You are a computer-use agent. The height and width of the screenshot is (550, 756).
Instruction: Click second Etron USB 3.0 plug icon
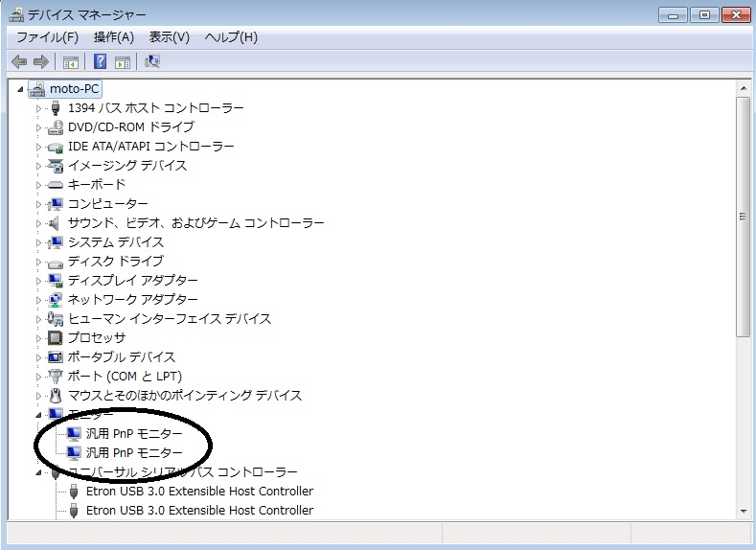[x=74, y=511]
